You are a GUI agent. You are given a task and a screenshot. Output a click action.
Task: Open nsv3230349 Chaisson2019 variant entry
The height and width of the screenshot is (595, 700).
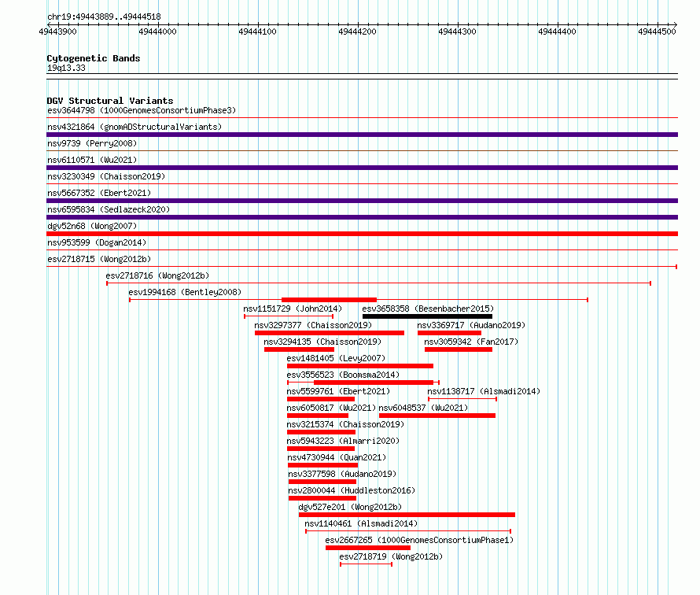pos(106,176)
